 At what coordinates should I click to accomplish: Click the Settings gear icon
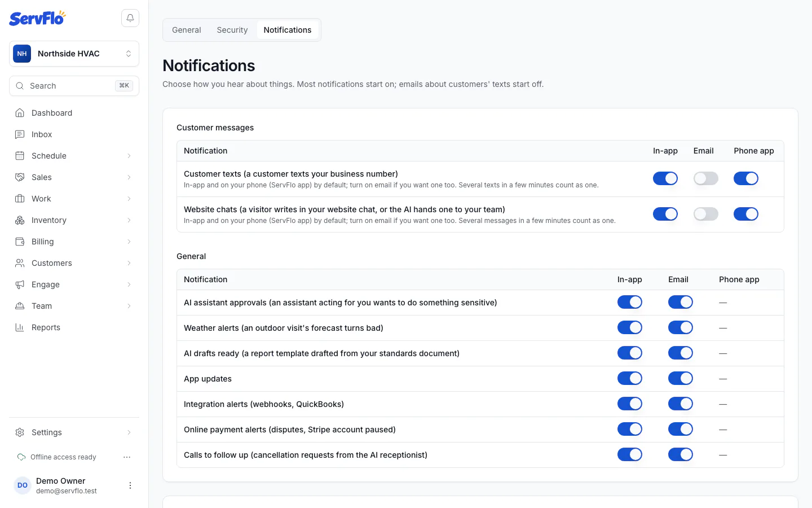click(x=20, y=432)
